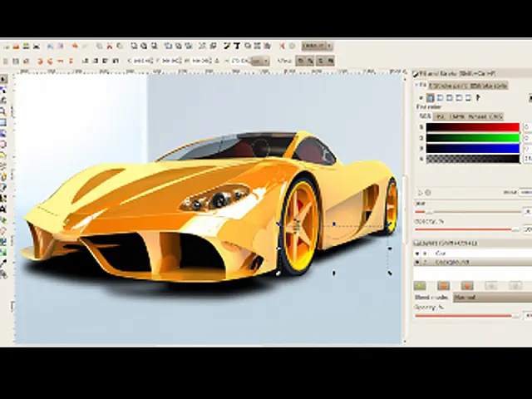Viewport: 532px width, 399px height.
Task: Undo the last action via toolbar icon
Action: (x=75, y=47)
